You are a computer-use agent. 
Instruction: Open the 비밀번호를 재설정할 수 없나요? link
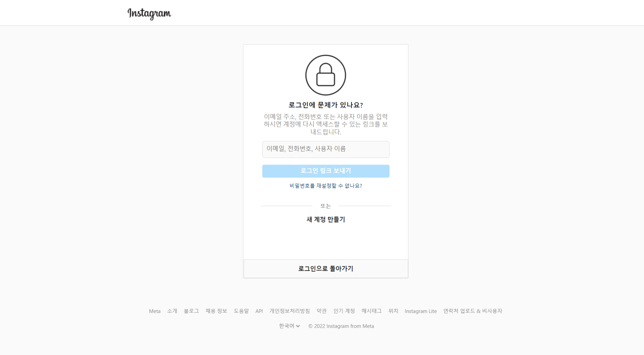pos(326,186)
